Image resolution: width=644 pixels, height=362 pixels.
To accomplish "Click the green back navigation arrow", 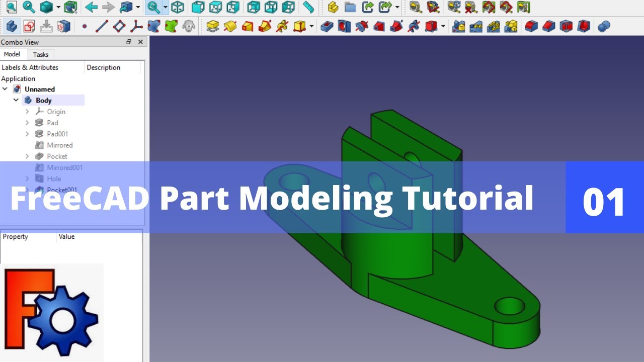I will click(91, 7).
